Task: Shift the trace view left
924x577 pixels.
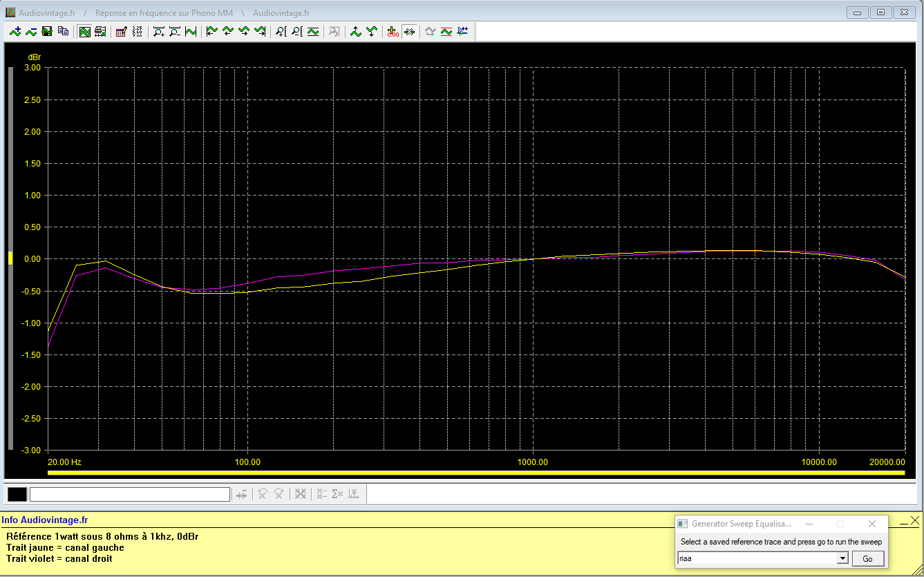Action: click(x=227, y=31)
